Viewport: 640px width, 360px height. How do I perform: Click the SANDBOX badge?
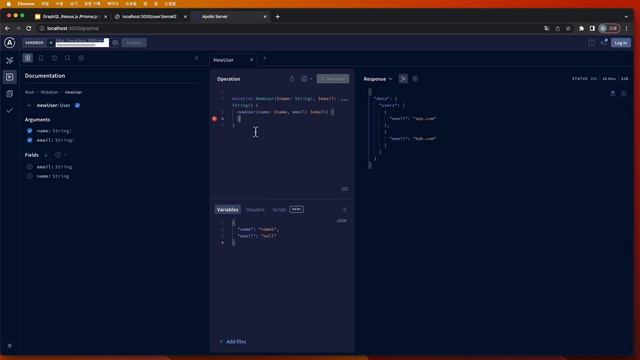tap(34, 42)
